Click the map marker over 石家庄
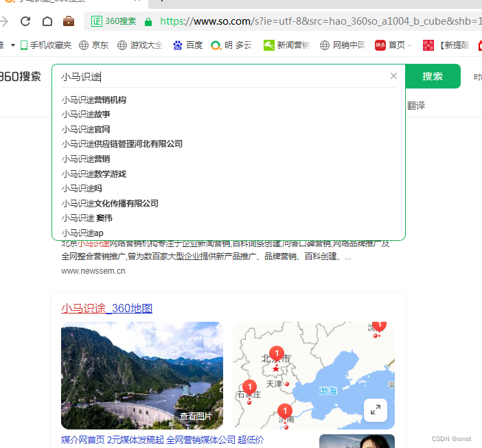 pyautogui.click(x=250, y=387)
